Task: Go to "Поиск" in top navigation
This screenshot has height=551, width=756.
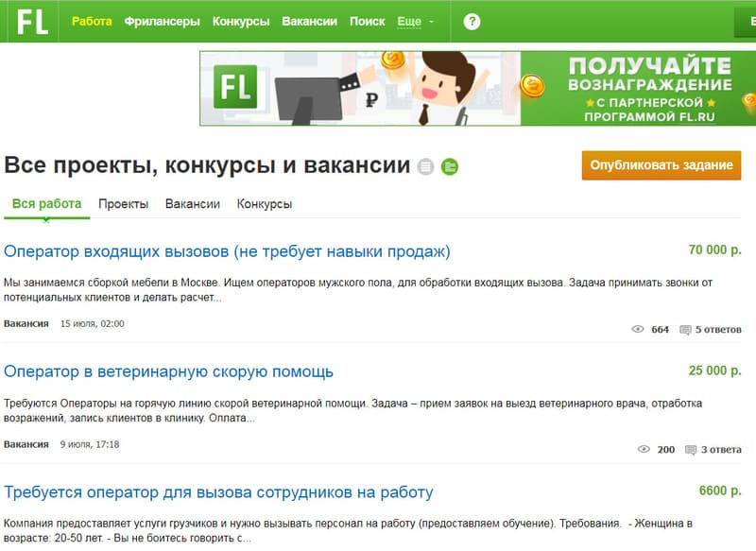Action: 367,21
